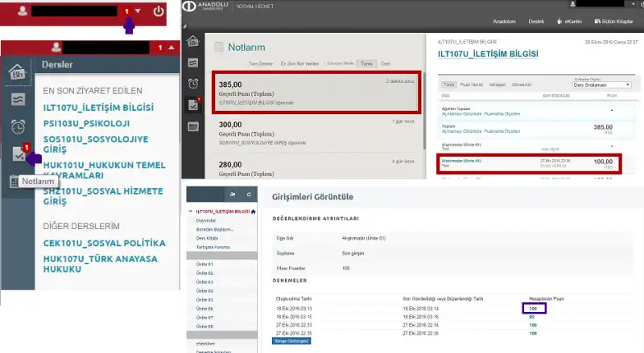Image resolution: width=644 pixels, height=353 pixels.
Task: Expand the user menu down arrow
Action: pos(138,11)
